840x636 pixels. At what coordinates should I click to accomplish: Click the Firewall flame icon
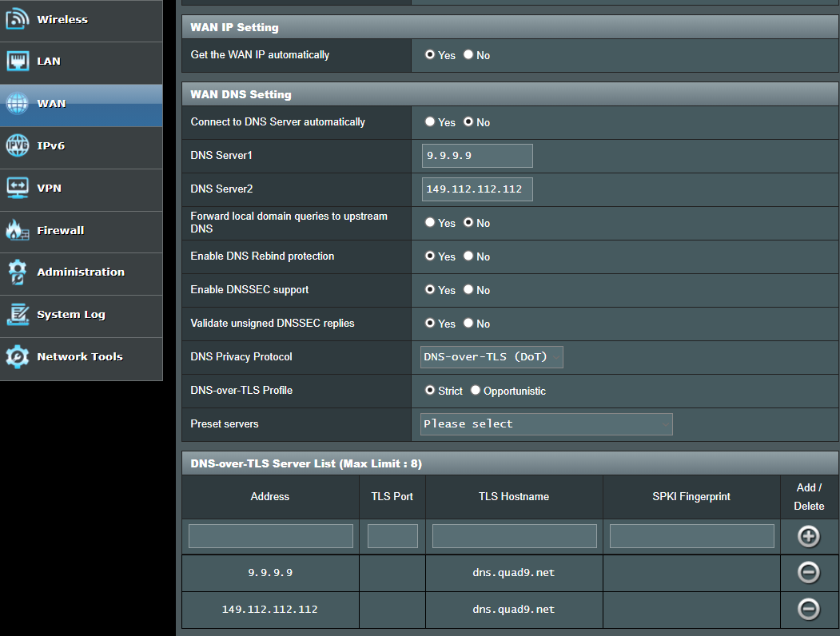18,231
